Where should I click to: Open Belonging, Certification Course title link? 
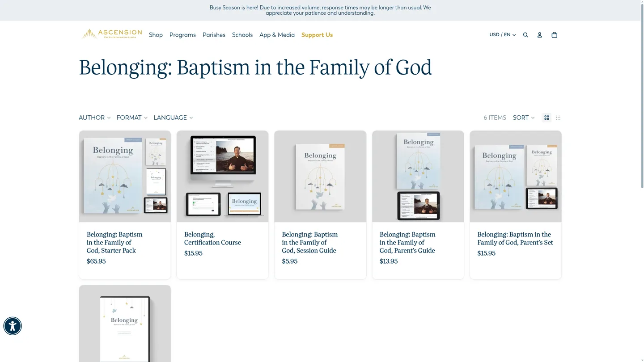(x=212, y=238)
